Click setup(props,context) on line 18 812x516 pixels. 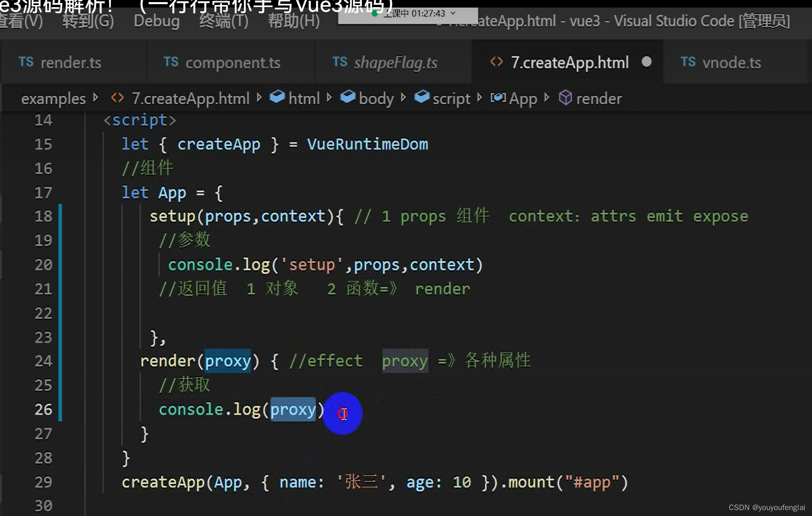tap(242, 217)
